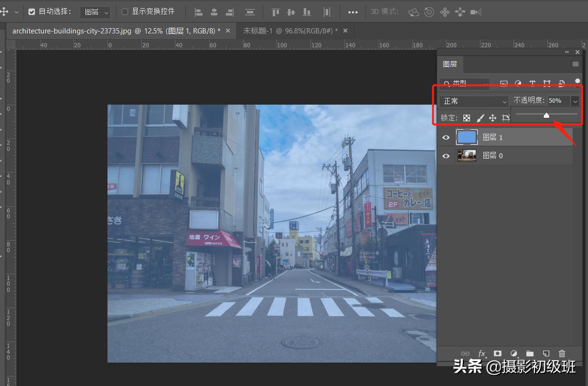Create a new layer with the new-layer icon

[546, 354]
